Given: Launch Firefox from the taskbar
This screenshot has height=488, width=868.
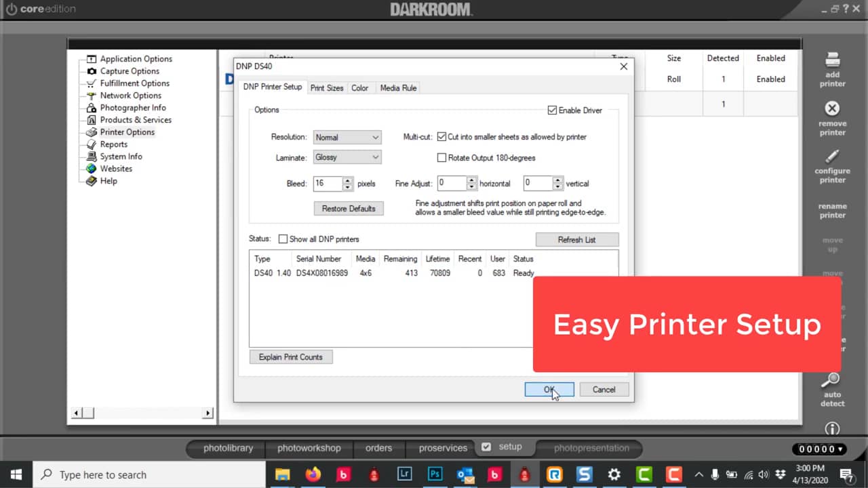Looking at the screenshot, I should (313, 474).
